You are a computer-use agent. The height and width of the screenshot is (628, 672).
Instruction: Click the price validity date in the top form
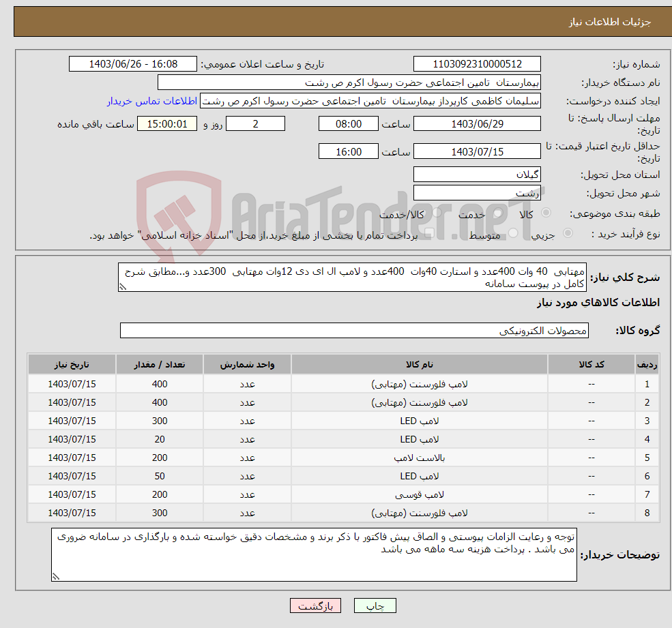(477, 151)
